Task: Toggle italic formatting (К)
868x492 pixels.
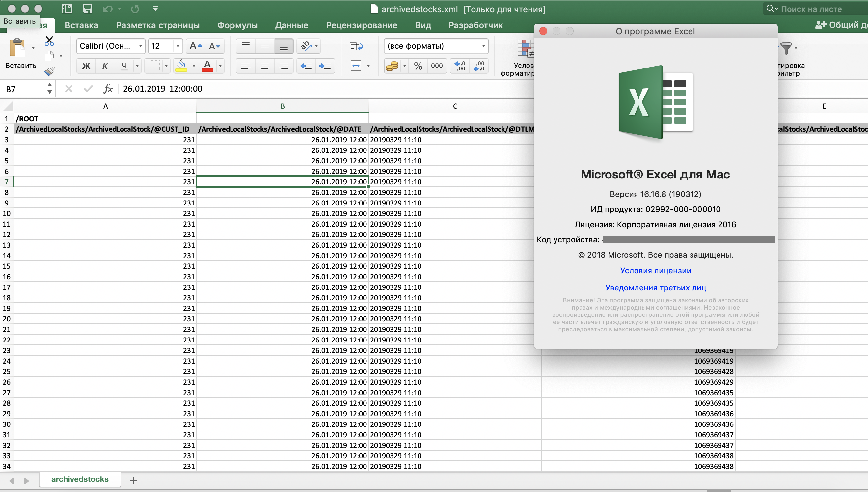Action: pos(105,66)
